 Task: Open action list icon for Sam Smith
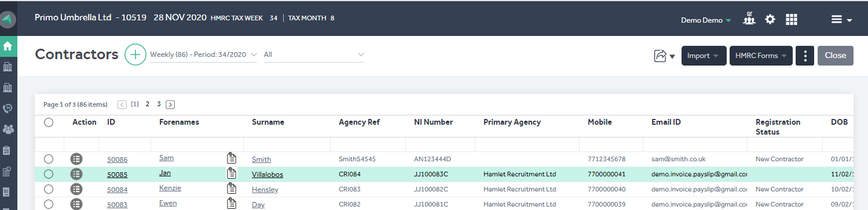coord(76,158)
